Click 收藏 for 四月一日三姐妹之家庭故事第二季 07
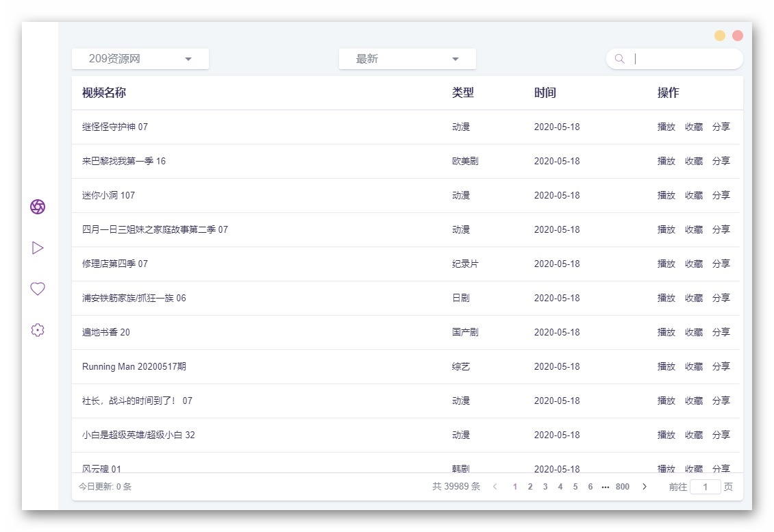 point(694,229)
